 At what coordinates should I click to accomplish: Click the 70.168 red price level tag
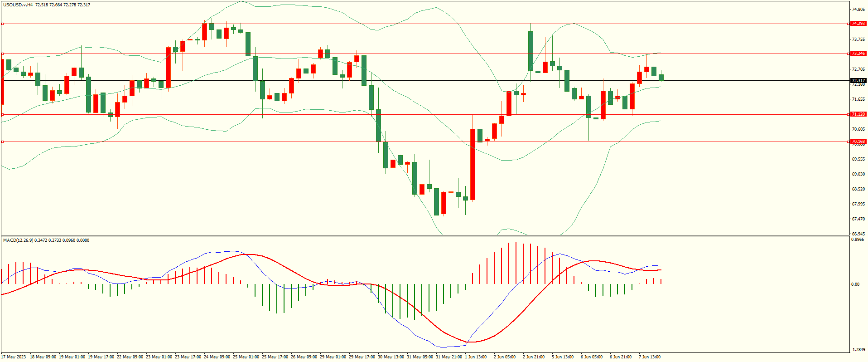point(858,142)
